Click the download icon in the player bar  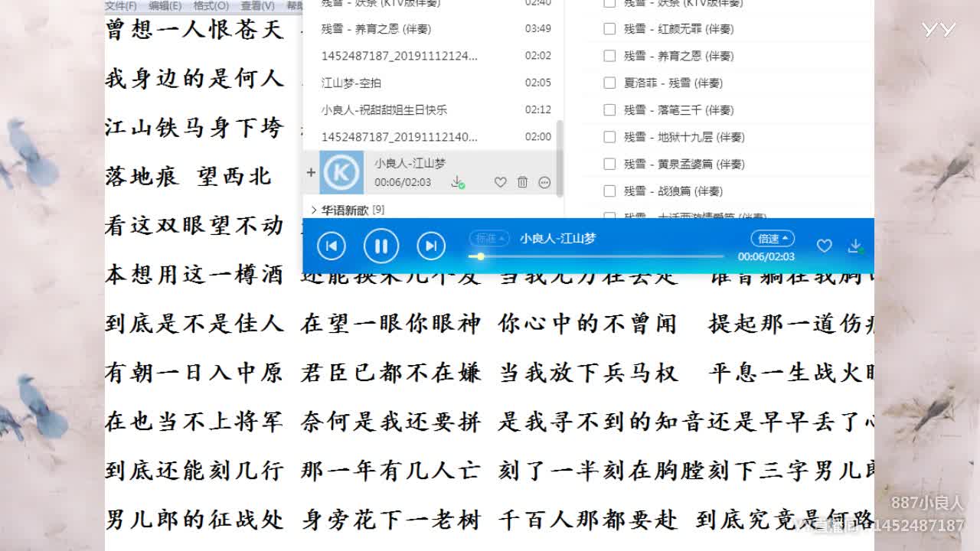click(855, 246)
